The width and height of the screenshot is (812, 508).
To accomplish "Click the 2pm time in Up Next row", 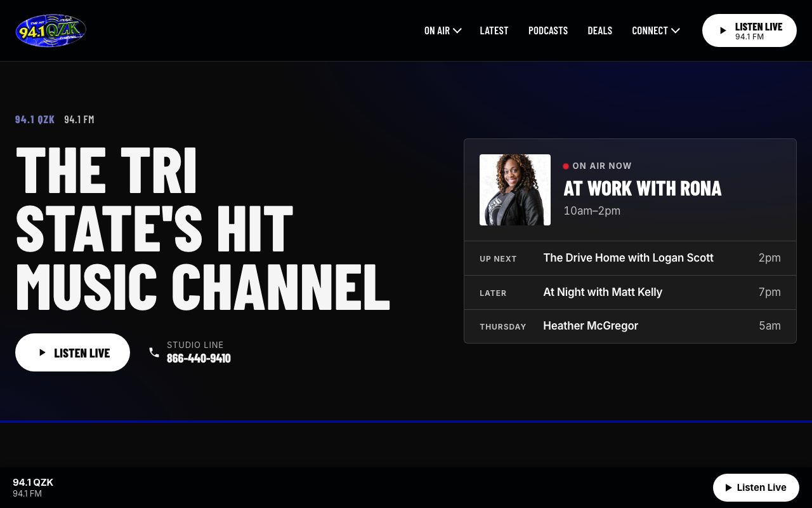I will point(769,258).
